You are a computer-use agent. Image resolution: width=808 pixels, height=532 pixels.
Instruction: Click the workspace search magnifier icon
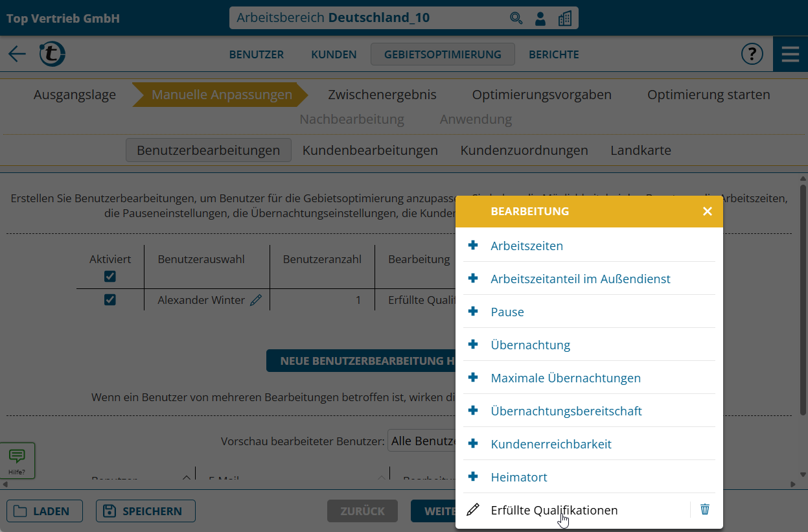[x=516, y=18]
